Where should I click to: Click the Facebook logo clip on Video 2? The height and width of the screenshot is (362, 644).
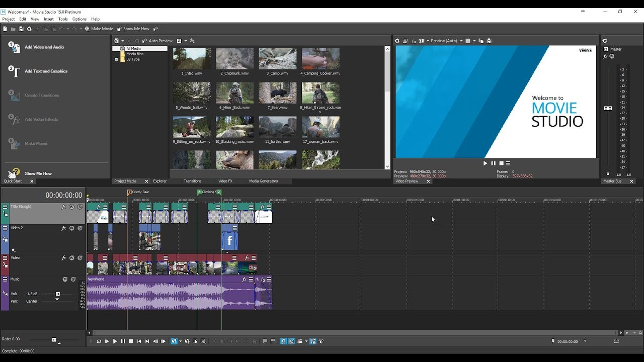pyautogui.click(x=229, y=240)
